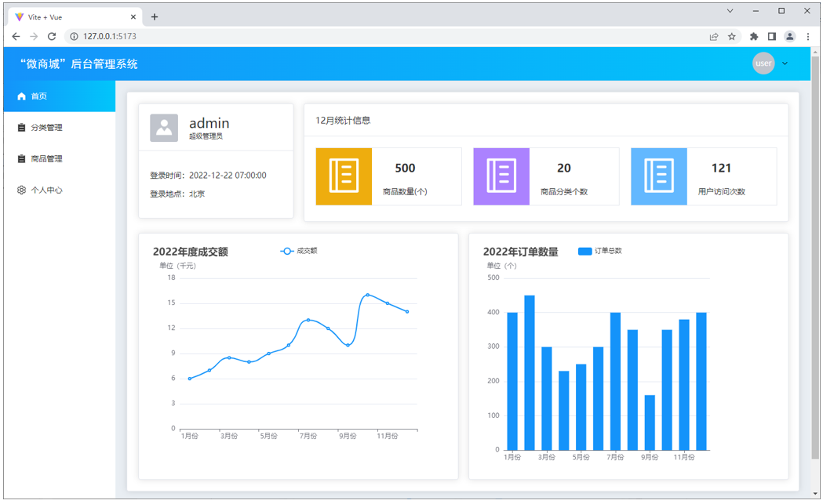Toggle the 订单总数 legend series
823x504 pixels.
[x=599, y=251]
